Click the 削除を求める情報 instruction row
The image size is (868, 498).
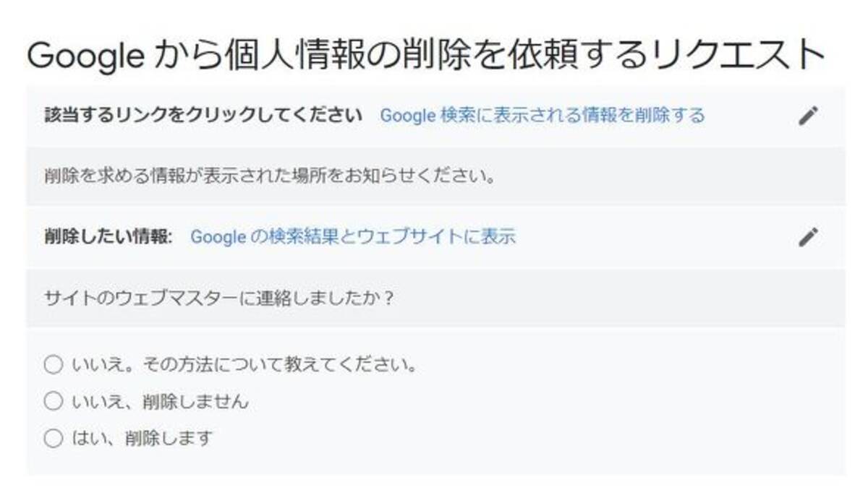[268, 173]
